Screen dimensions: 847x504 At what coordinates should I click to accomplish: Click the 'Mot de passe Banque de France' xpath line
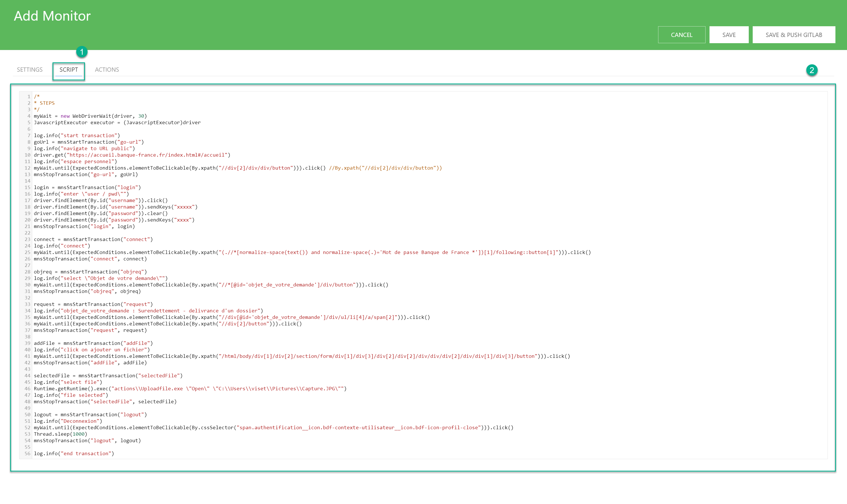point(312,252)
